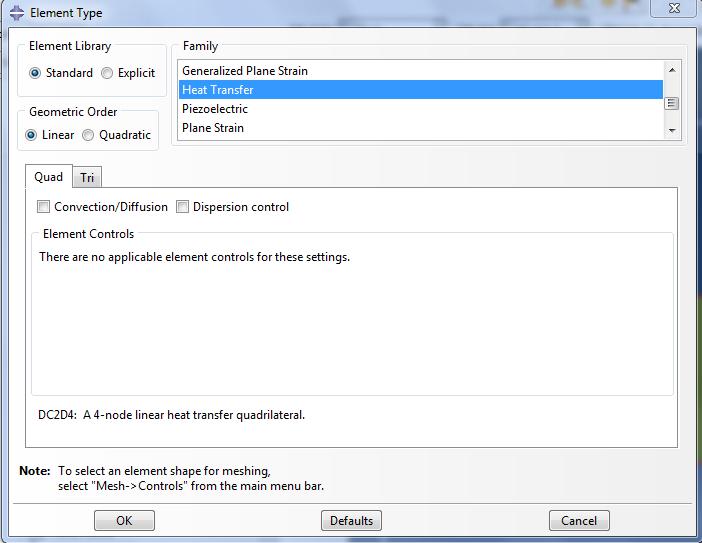Viewport: 702px width, 543px height.
Task: Select Generalized Plane Strain family
Action: [x=420, y=71]
